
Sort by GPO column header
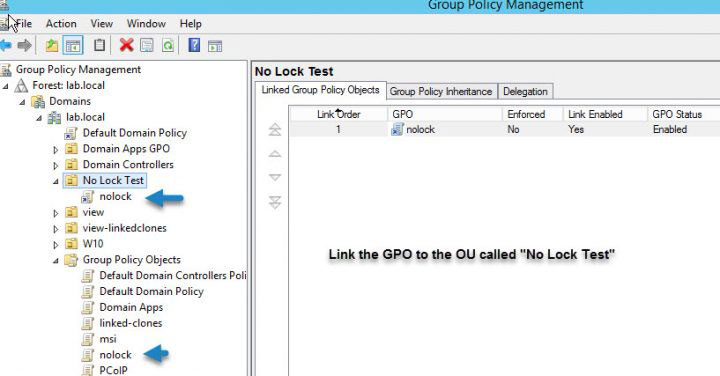pyautogui.click(x=445, y=114)
